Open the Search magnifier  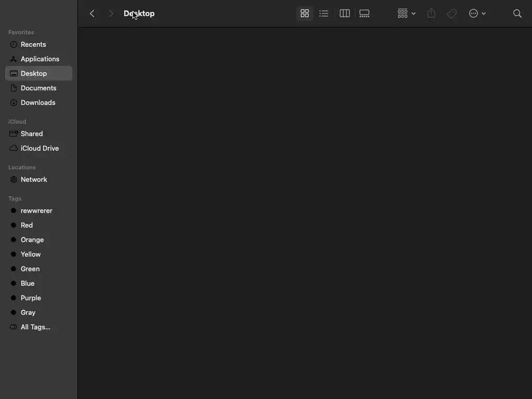517,14
